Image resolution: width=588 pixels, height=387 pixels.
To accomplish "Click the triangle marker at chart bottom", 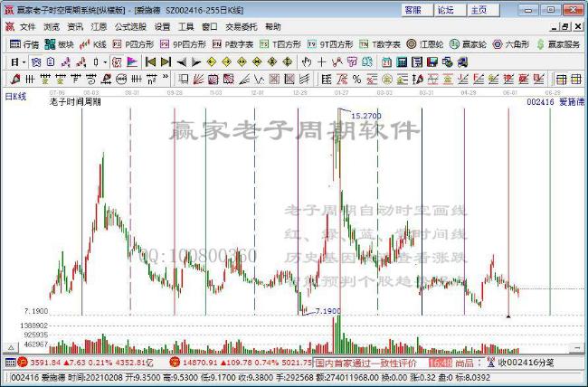I will click(x=508, y=316).
